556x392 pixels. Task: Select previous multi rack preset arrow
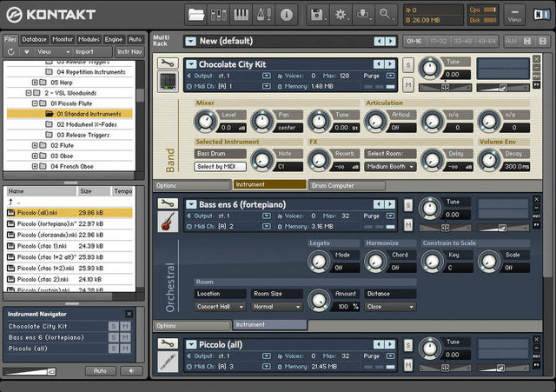tap(380, 41)
